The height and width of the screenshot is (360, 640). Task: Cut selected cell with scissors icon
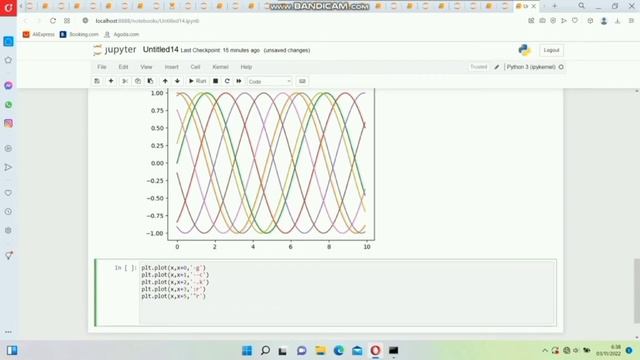pos(125,81)
